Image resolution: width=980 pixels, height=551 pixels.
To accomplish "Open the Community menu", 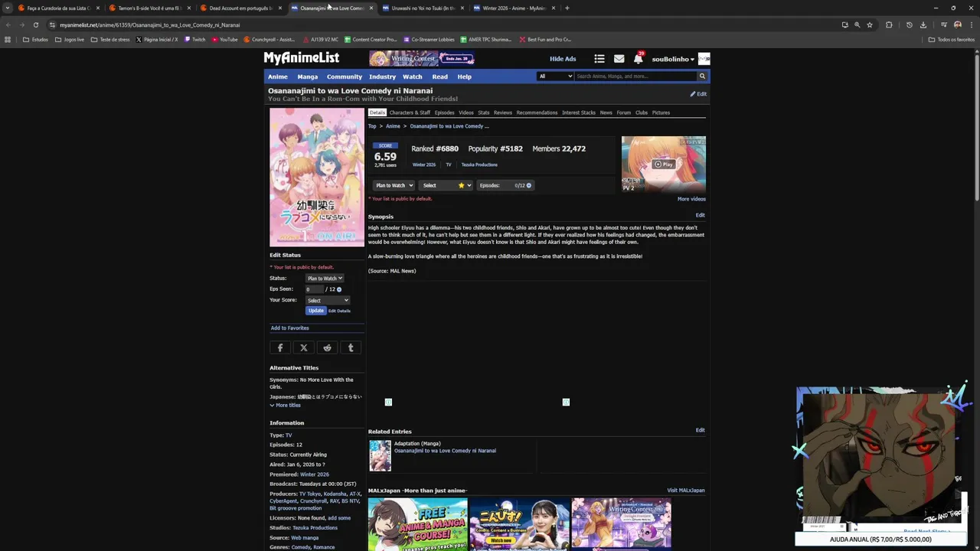I will (345, 77).
